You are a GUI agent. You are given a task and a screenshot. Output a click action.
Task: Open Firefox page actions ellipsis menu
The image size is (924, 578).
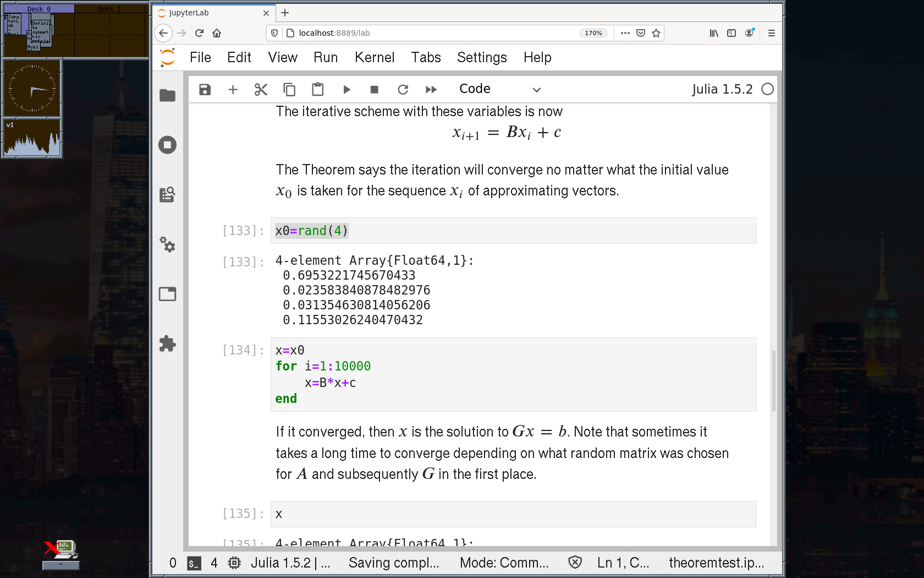coord(625,33)
